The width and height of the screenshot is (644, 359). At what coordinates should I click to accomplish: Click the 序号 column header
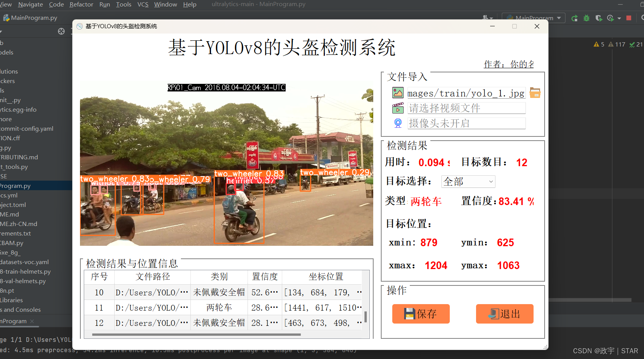click(99, 277)
